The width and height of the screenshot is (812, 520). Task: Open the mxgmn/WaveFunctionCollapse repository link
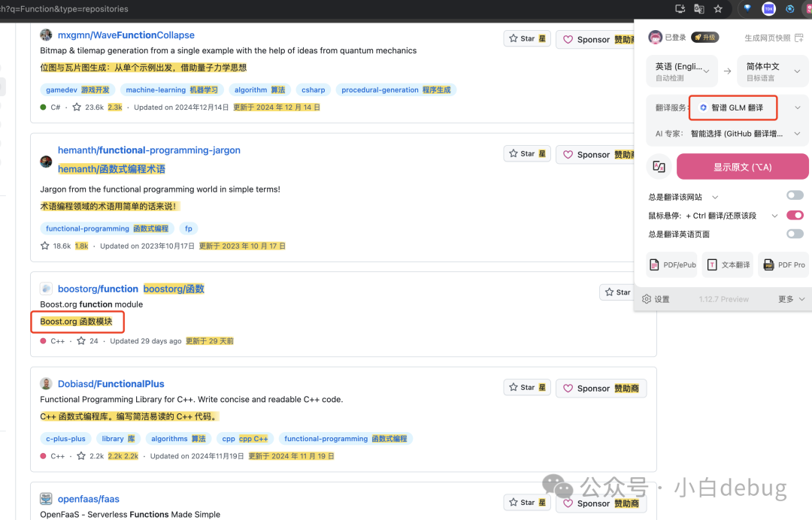(x=126, y=35)
